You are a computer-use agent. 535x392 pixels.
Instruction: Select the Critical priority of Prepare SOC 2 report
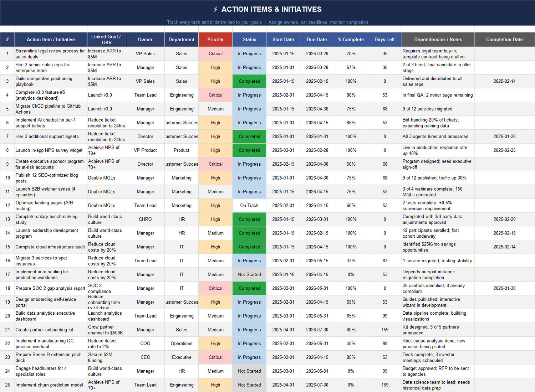coord(215,288)
